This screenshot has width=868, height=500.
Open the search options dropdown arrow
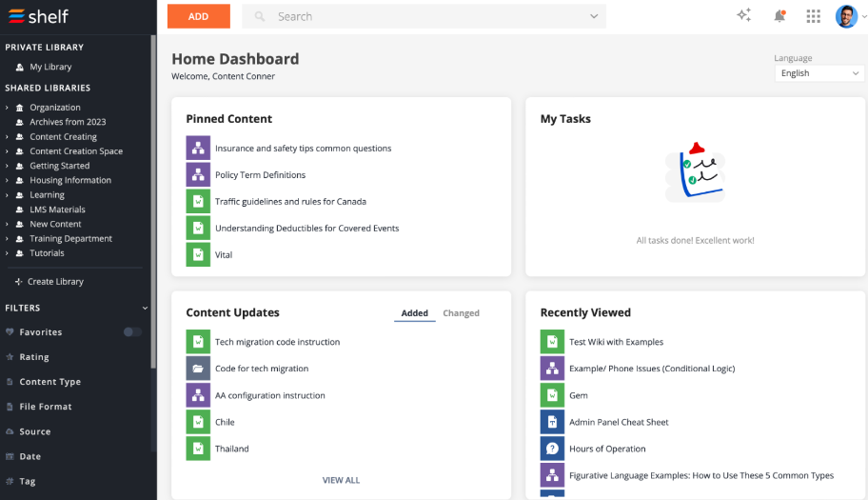tap(594, 16)
